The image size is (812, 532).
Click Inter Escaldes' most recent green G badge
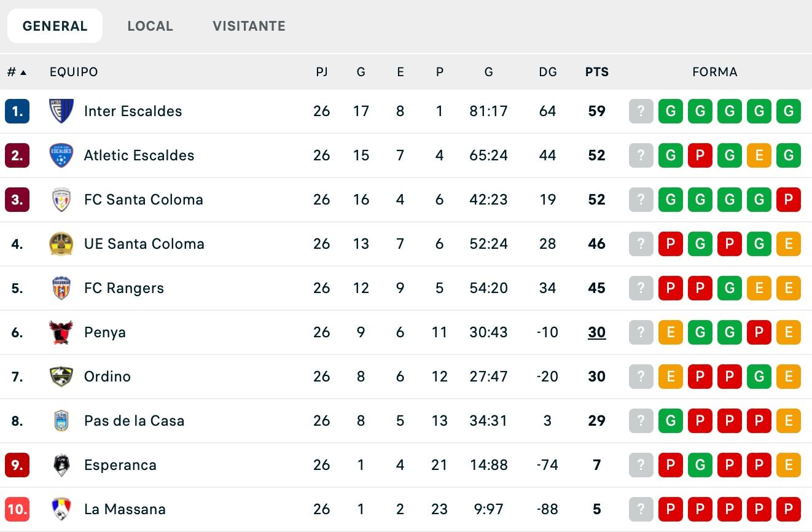pos(789,111)
